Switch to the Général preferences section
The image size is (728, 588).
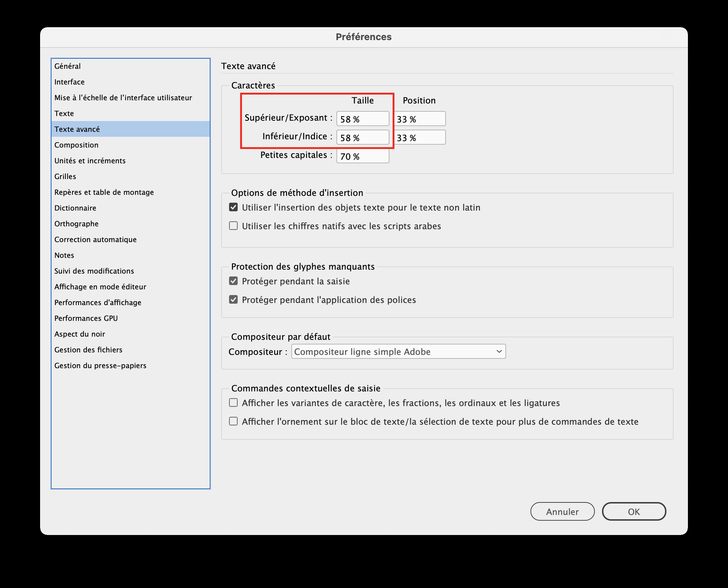click(67, 66)
